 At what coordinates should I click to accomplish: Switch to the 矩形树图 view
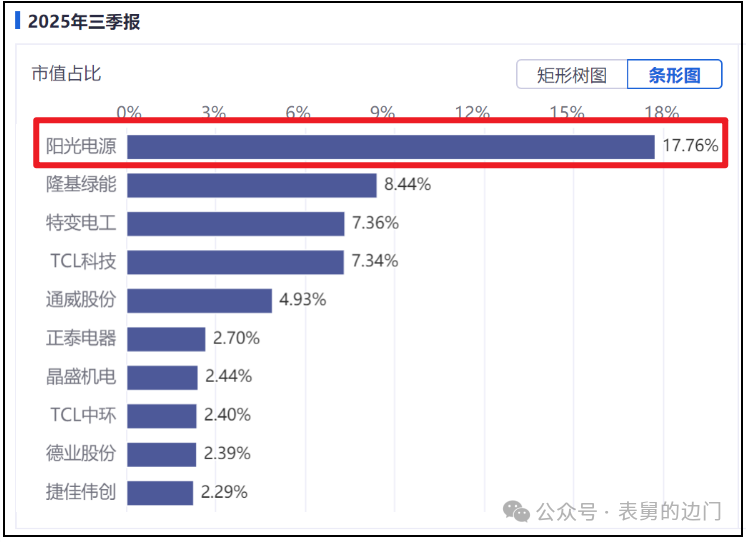[x=572, y=75]
